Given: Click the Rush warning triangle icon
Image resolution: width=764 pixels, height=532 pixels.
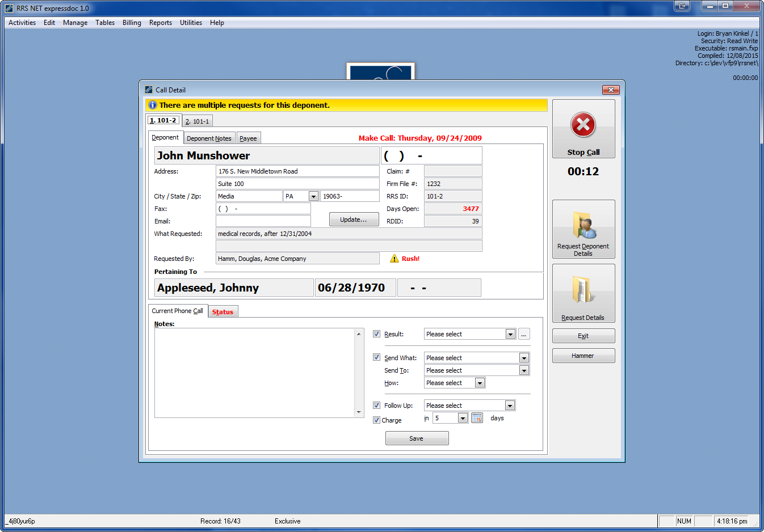Looking at the screenshot, I should pyautogui.click(x=394, y=259).
